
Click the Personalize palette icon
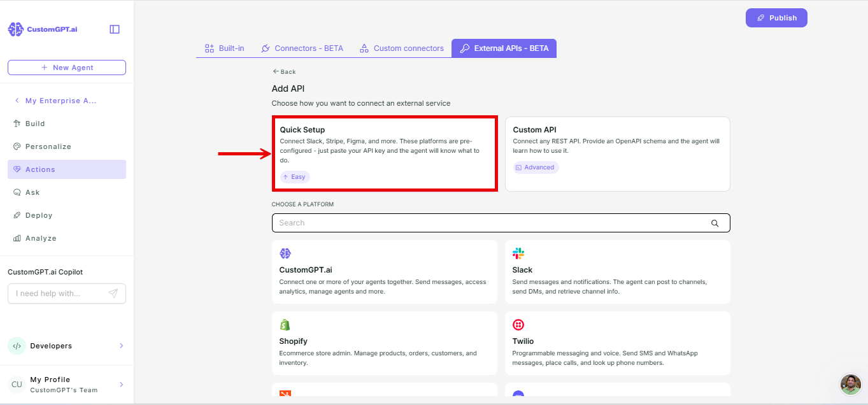(x=17, y=146)
